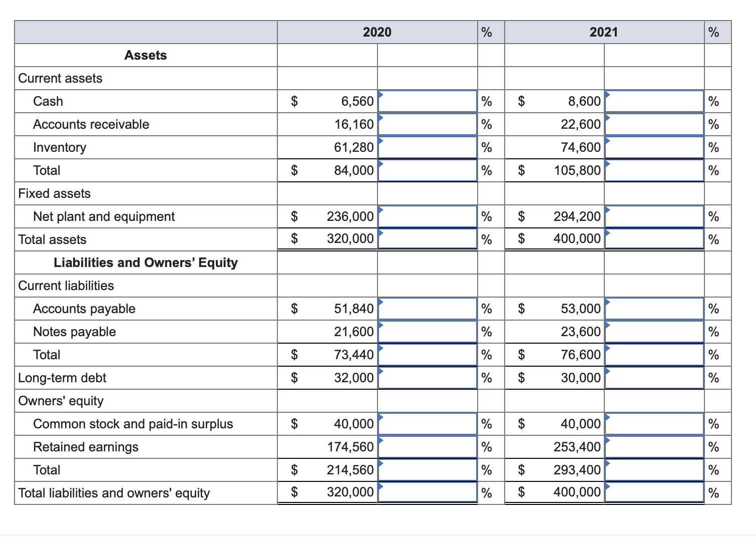The width and height of the screenshot is (756, 537).
Task: Focus the 2020 Long-term debt percentage field
Action: point(428,378)
